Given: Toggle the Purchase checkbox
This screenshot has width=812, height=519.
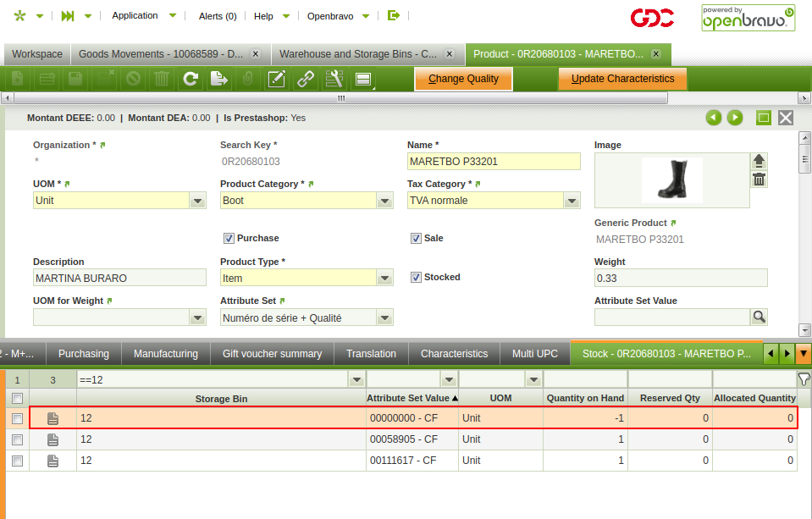Looking at the screenshot, I should point(229,238).
